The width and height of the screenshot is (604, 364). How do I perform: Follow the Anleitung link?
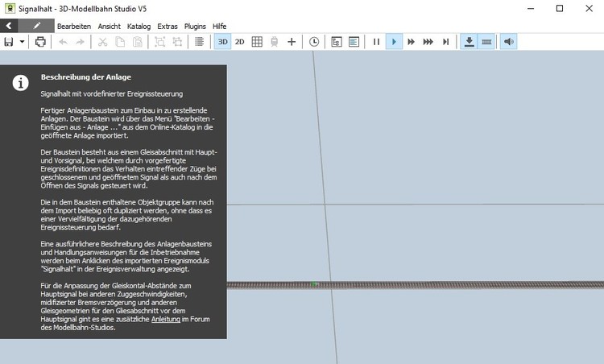[166, 319]
